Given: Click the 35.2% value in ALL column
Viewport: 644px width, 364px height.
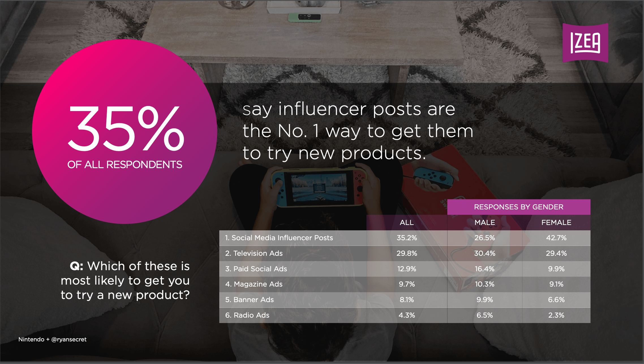Looking at the screenshot, I should coord(407,238).
